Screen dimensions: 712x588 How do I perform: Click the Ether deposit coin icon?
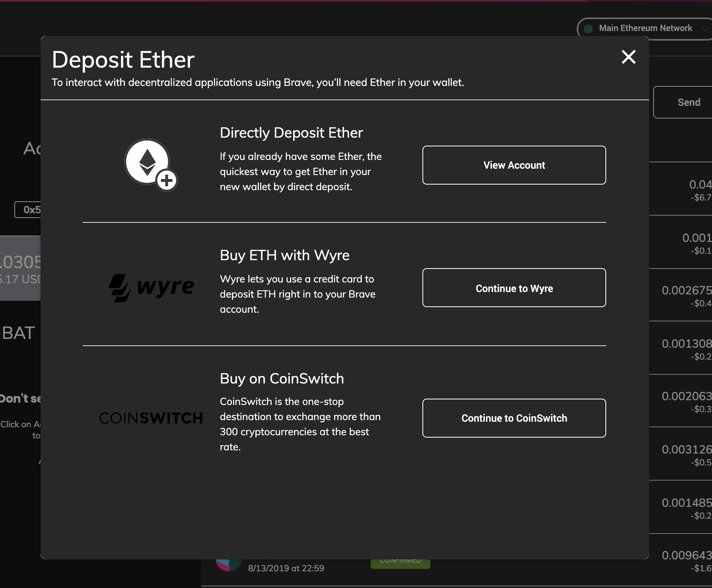click(151, 165)
